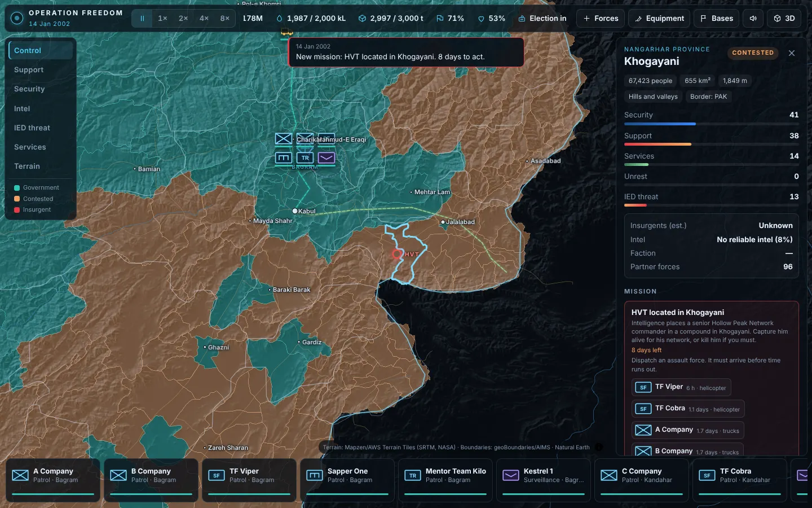The image size is (812, 508).
Task: Set game speed to 4×
Action: 204,19
